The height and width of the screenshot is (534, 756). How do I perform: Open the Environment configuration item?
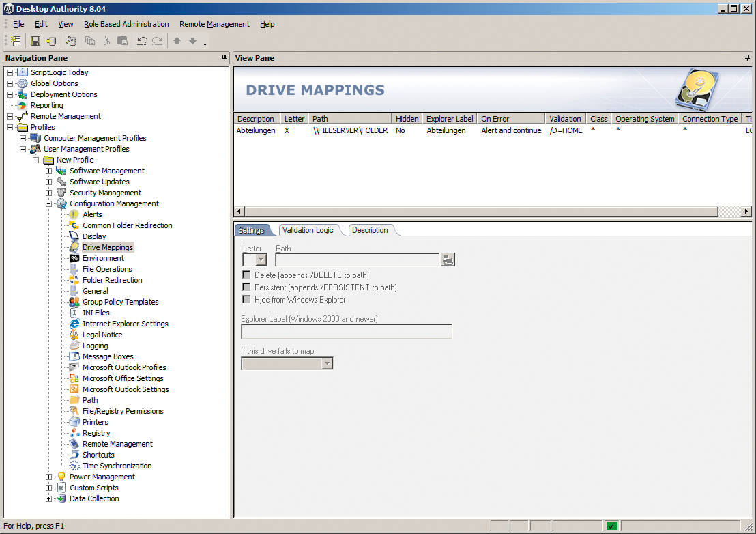click(x=104, y=257)
